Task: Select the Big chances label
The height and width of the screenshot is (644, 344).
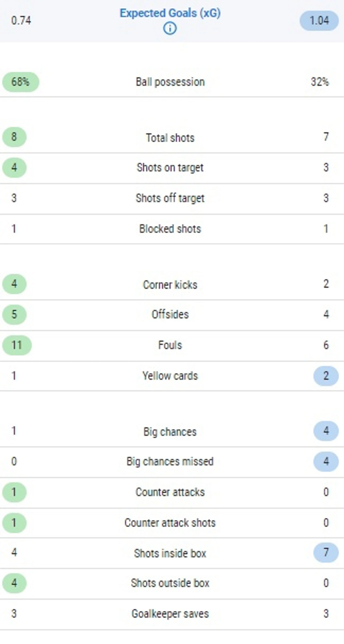Action: 170,432
